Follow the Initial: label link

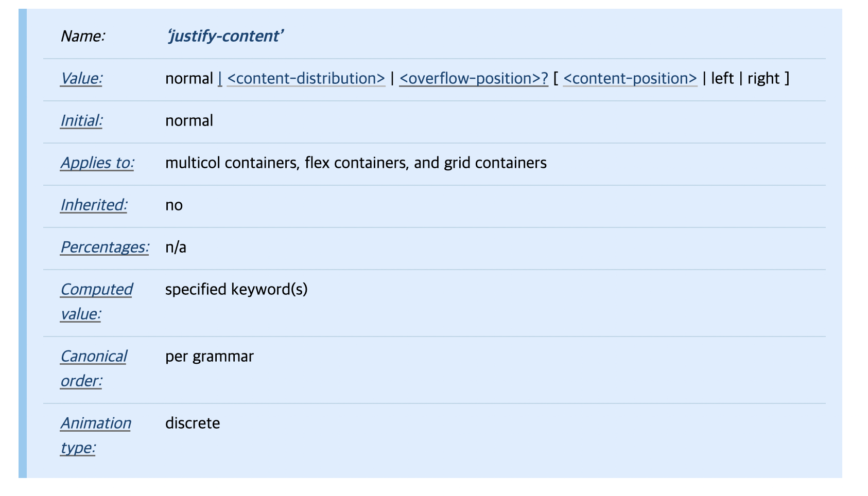[81, 120]
